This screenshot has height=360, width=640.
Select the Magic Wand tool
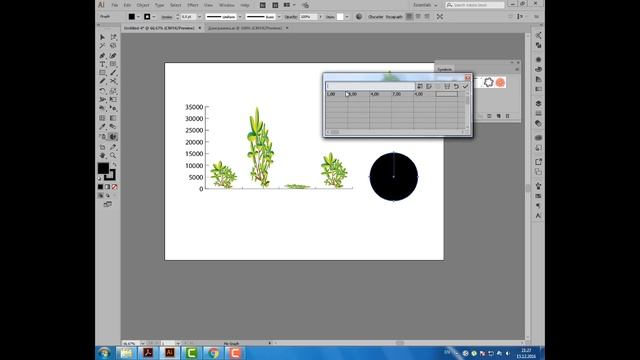[x=102, y=46]
